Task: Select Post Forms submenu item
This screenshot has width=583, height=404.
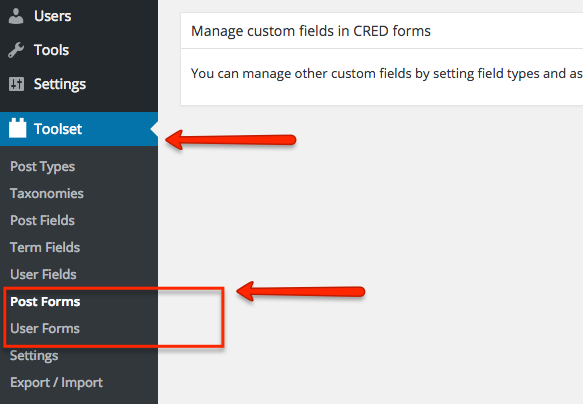Action: click(x=45, y=301)
